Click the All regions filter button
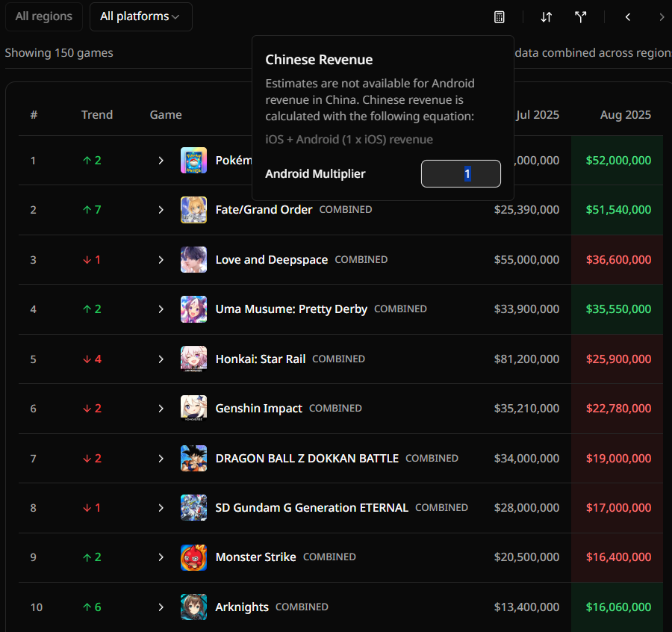The image size is (672, 632). point(44,16)
